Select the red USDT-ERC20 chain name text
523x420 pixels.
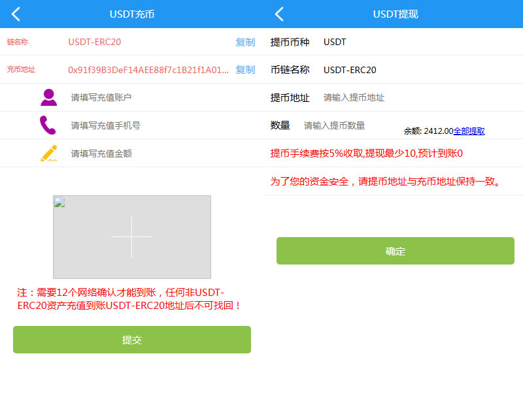[x=95, y=42]
